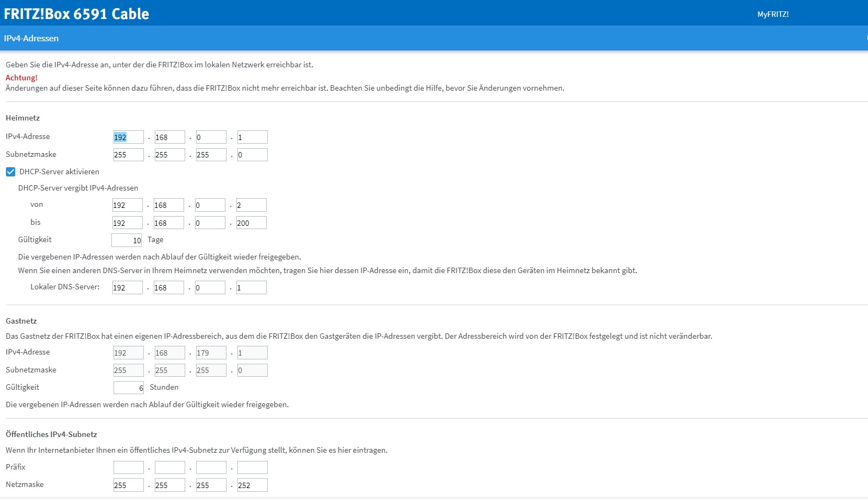
Task: Click the 'IPv4-Adressen' page title bar text
Action: (32, 39)
